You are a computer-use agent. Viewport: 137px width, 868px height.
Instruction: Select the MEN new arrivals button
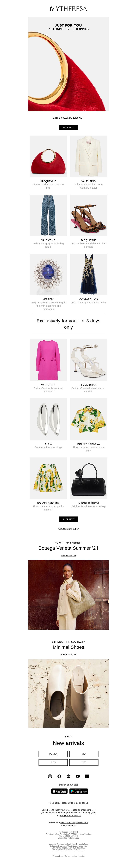tap(84, 754)
